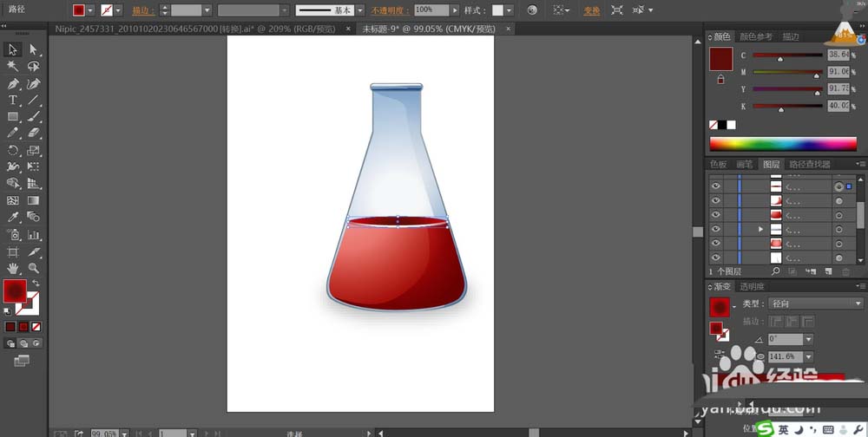Image resolution: width=868 pixels, height=437 pixels.
Task: Select the Line Segment tool
Action: coord(33,100)
